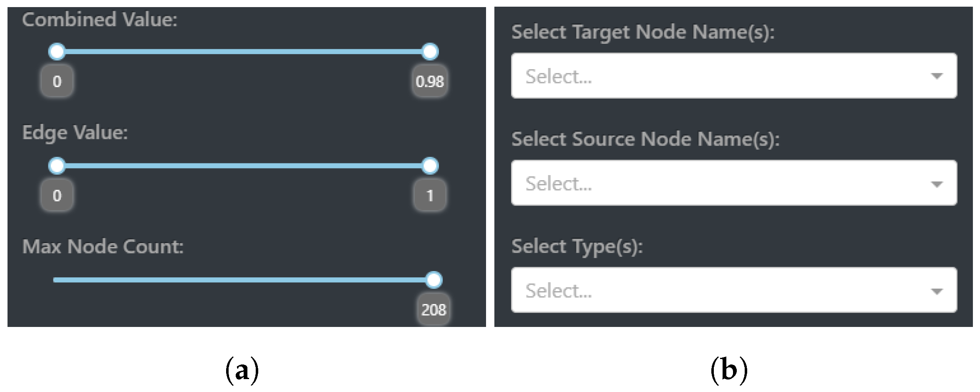This screenshot has height=392, width=980.
Task: Click the Edge Value maximum tooltip showing 1
Action: [430, 195]
